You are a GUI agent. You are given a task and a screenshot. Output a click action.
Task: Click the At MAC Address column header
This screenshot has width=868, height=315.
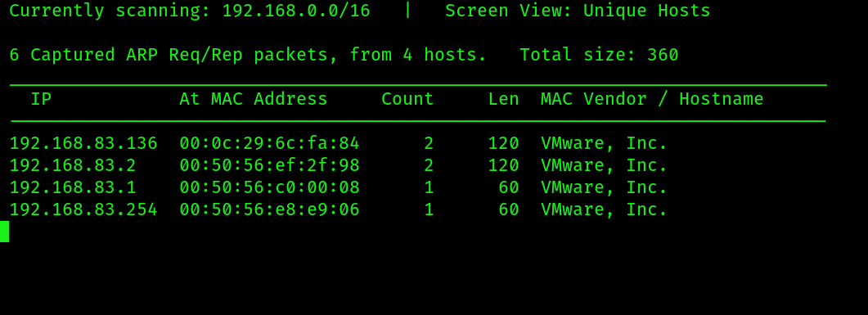click(254, 99)
